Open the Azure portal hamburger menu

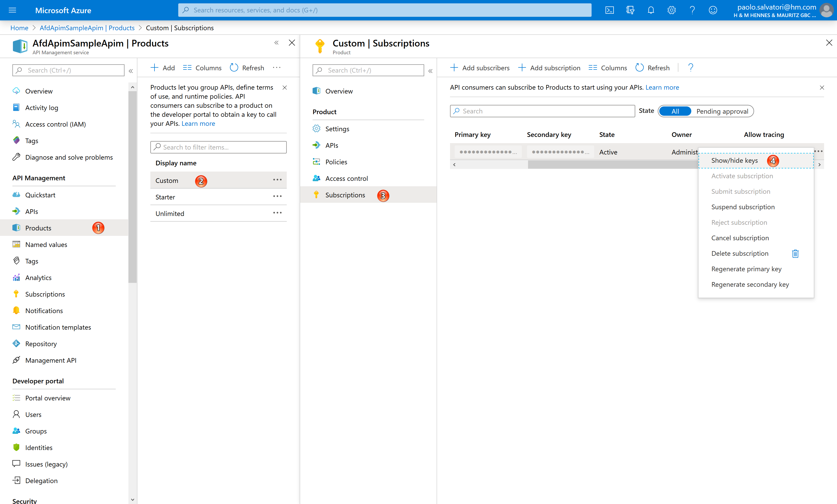12,10
